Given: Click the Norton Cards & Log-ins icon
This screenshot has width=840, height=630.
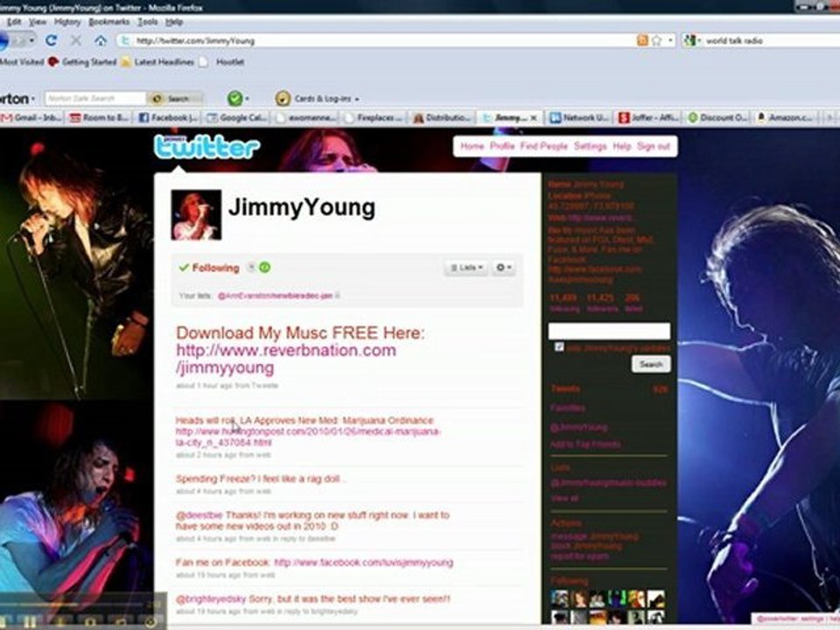Looking at the screenshot, I should click(283, 98).
